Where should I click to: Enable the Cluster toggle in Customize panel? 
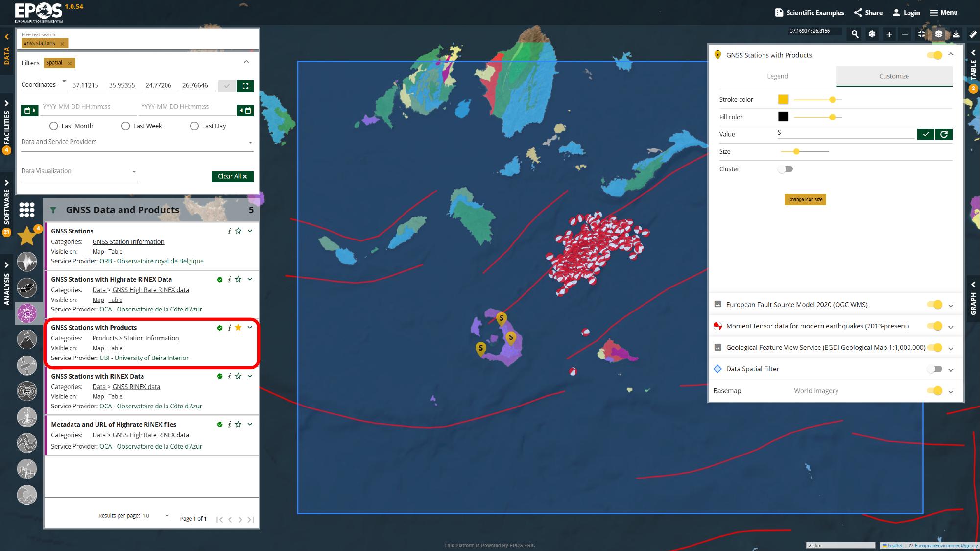786,169
